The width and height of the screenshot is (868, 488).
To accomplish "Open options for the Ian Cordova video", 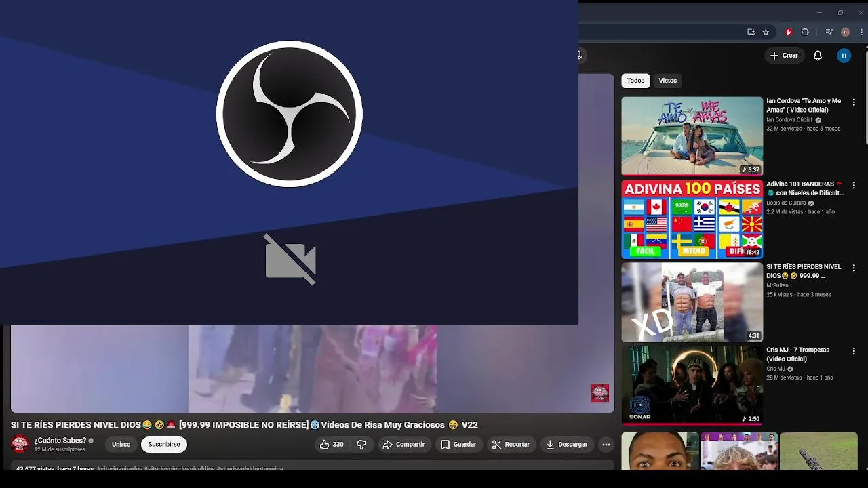I will tap(854, 102).
